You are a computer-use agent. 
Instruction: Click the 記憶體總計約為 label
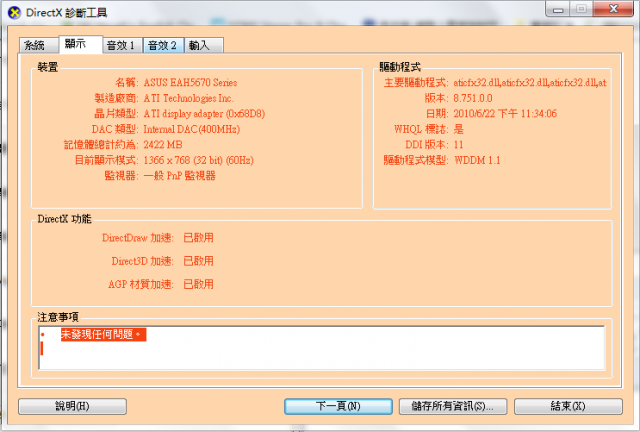101,145
